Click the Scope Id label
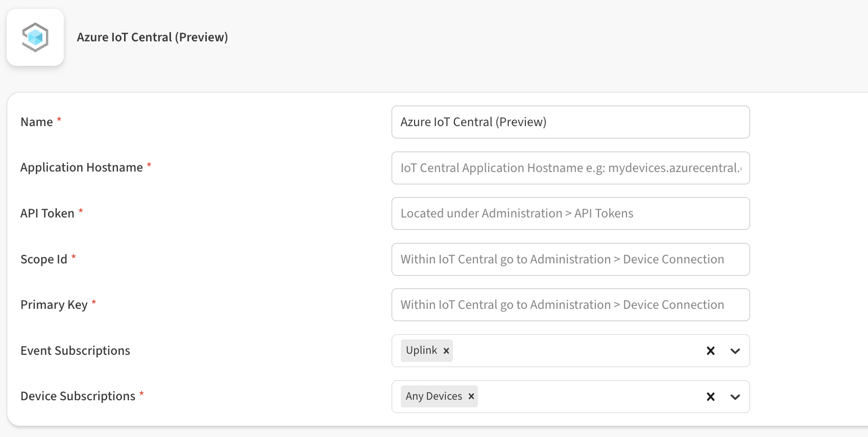This screenshot has width=868, height=437. click(x=44, y=259)
